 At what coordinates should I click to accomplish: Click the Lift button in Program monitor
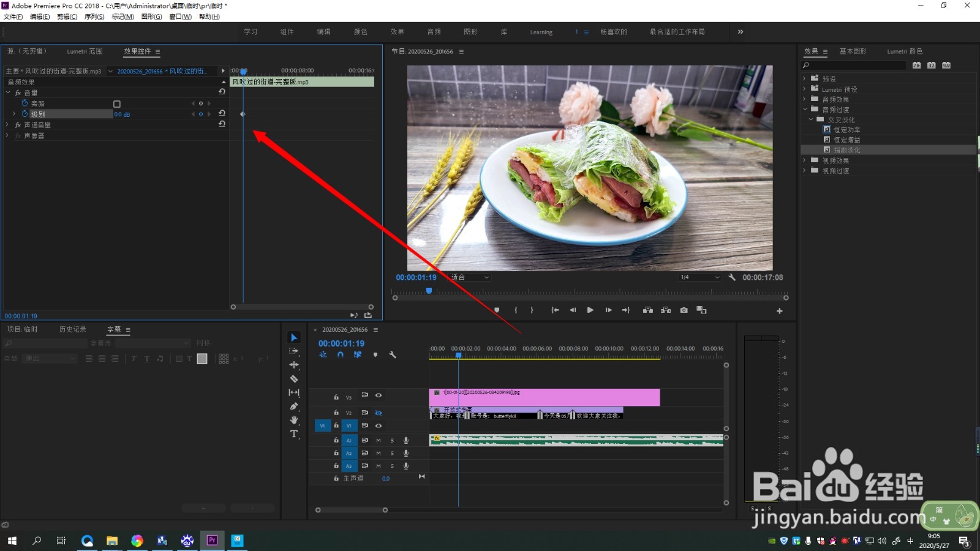[x=647, y=310]
